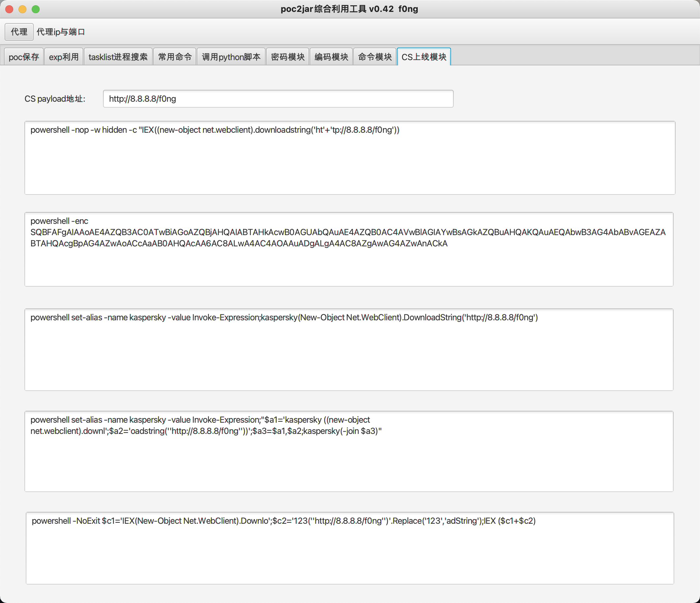Screen dimensions: 700x603
Task: Click the 代理ip与端口 label
Action: [61, 32]
